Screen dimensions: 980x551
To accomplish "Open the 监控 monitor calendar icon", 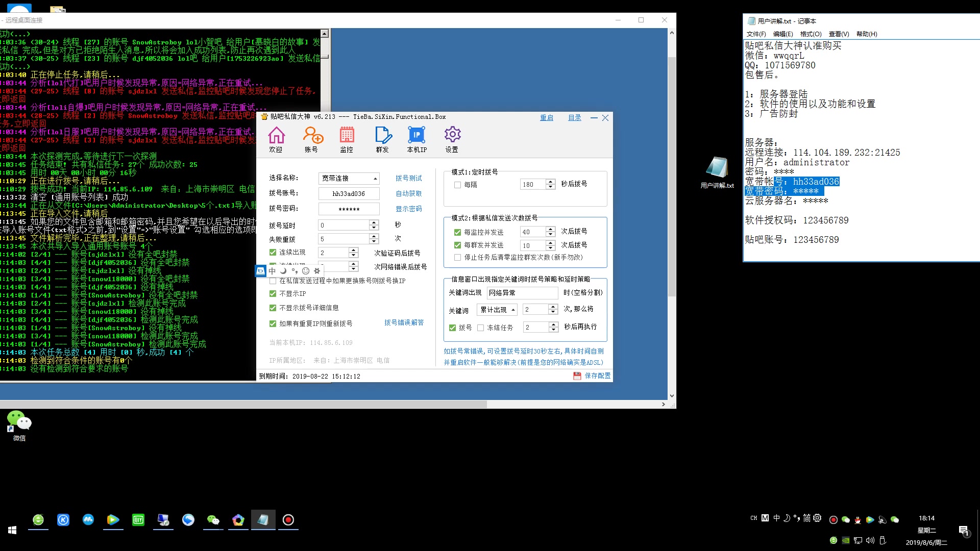I will click(347, 135).
